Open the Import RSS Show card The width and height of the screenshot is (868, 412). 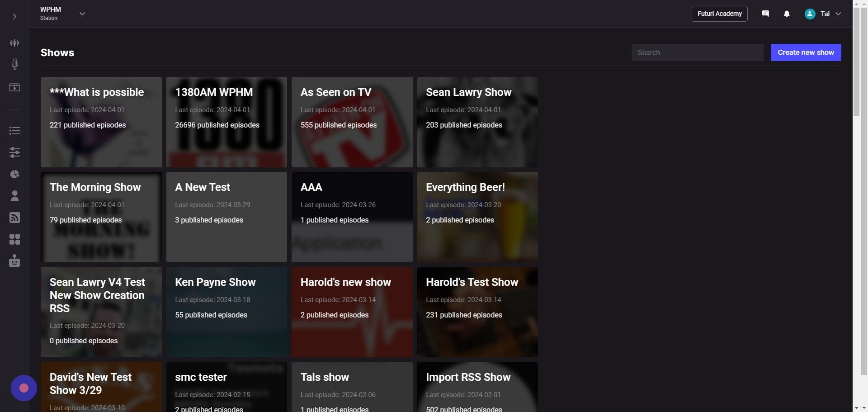coord(477,387)
